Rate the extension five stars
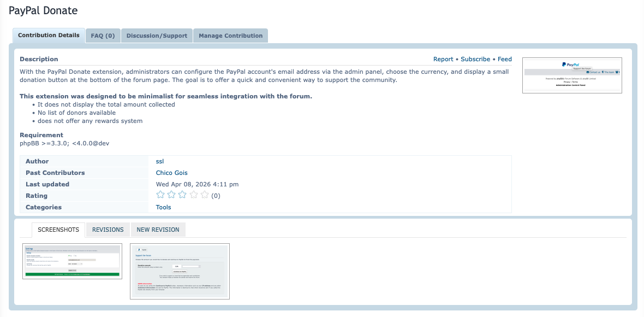The image size is (644, 317). tap(205, 195)
